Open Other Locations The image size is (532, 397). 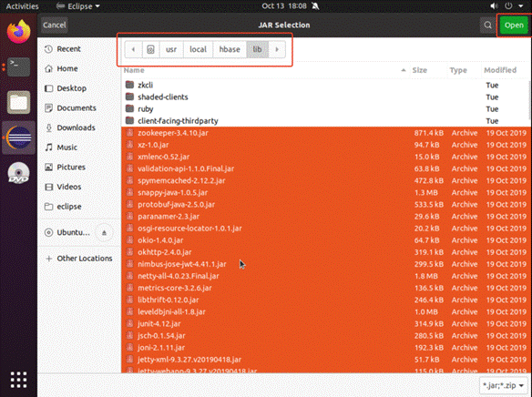pos(78,259)
